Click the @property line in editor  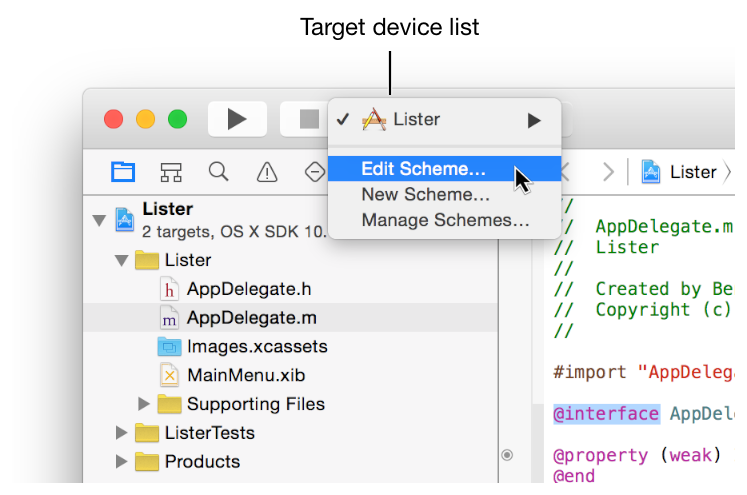tap(643, 455)
